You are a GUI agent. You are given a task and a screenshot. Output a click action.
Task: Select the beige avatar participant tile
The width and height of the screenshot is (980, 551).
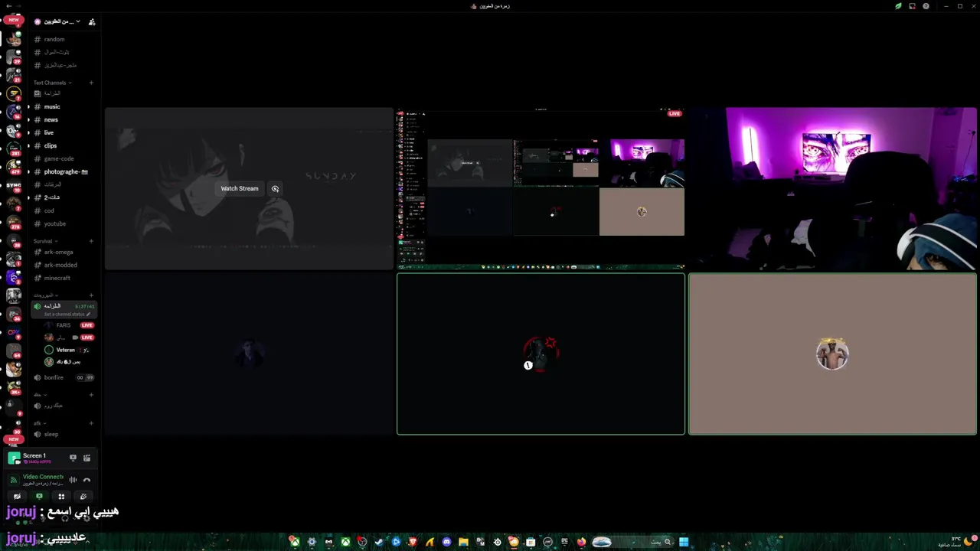pos(832,354)
